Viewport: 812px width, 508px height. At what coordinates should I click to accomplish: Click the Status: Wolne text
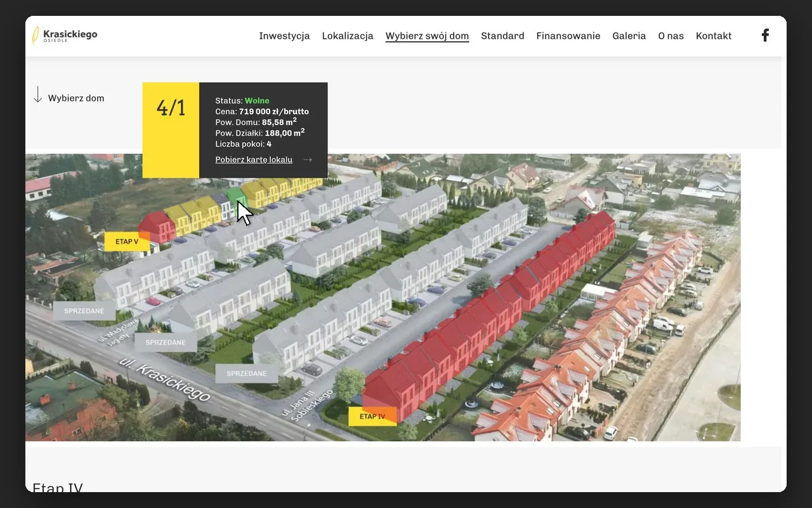(x=242, y=101)
